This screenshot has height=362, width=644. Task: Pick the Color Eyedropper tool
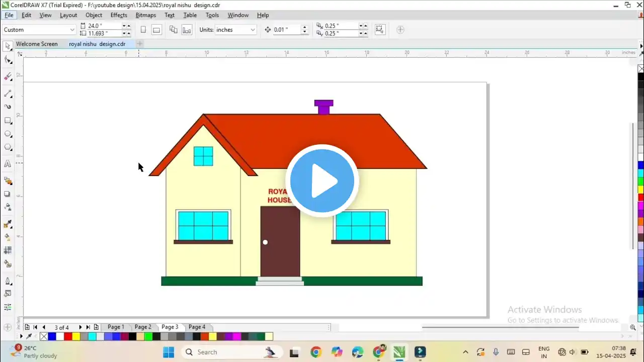[8, 224]
